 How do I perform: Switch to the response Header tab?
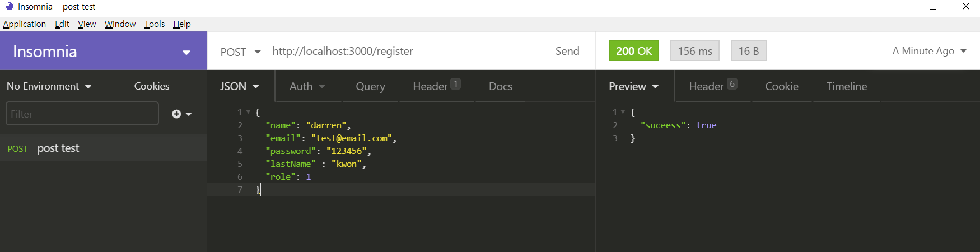tap(713, 86)
